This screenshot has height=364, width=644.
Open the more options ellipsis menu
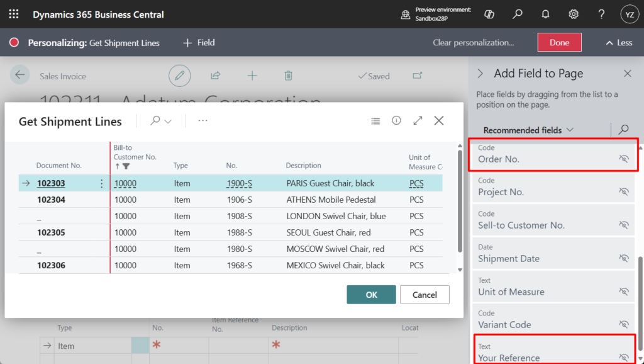(x=203, y=121)
